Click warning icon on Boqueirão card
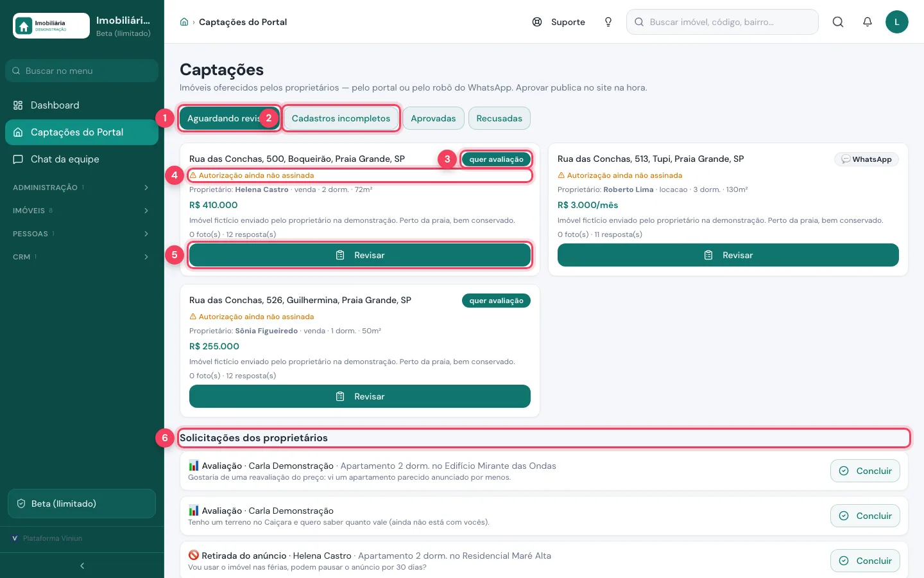 (193, 175)
